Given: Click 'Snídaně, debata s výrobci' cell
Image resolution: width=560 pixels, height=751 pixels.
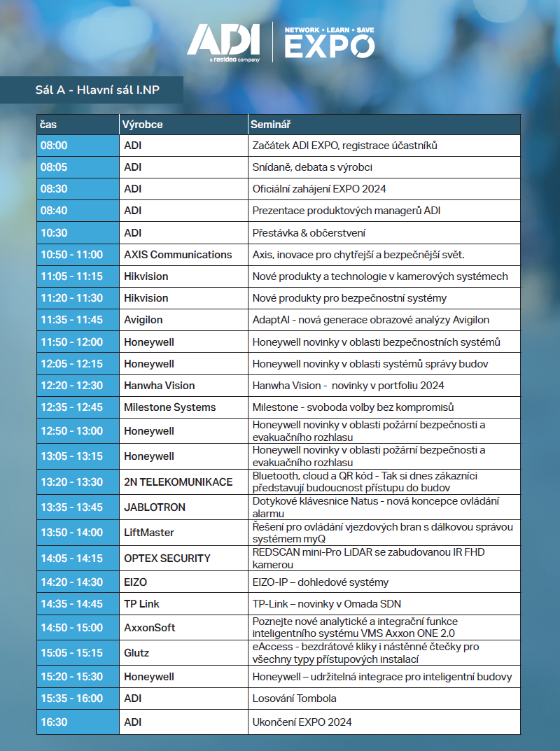Looking at the screenshot, I should (x=384, y=167).
